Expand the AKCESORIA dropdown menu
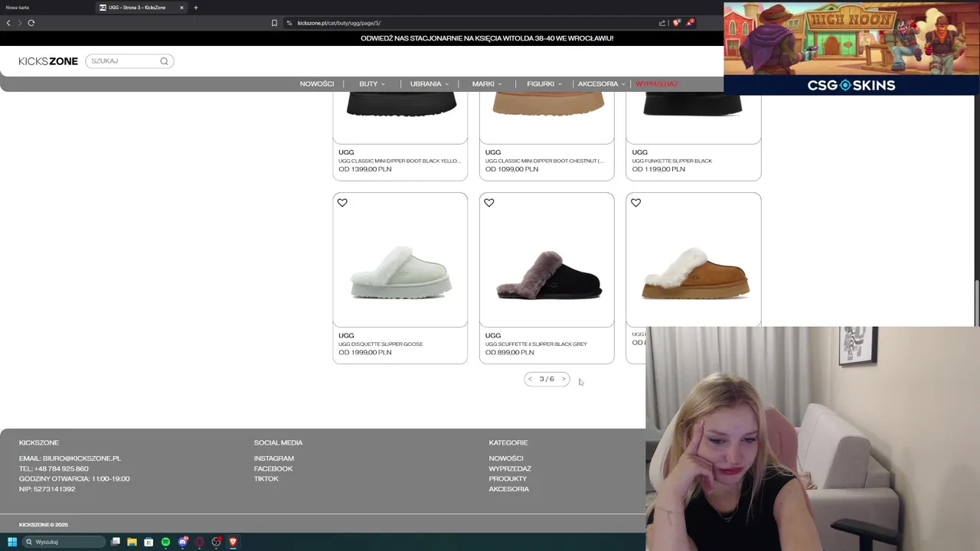 click(602, 84)
